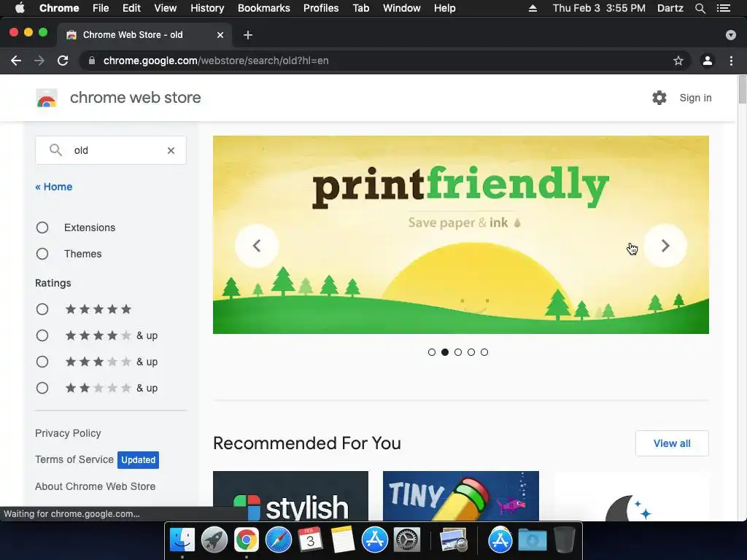Open the Privacy Policy link
747x560 pixels.
tap(68, 433)
